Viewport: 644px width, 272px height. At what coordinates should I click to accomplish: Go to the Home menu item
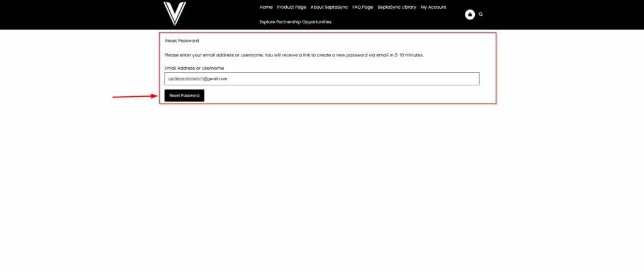pos(266,7)
